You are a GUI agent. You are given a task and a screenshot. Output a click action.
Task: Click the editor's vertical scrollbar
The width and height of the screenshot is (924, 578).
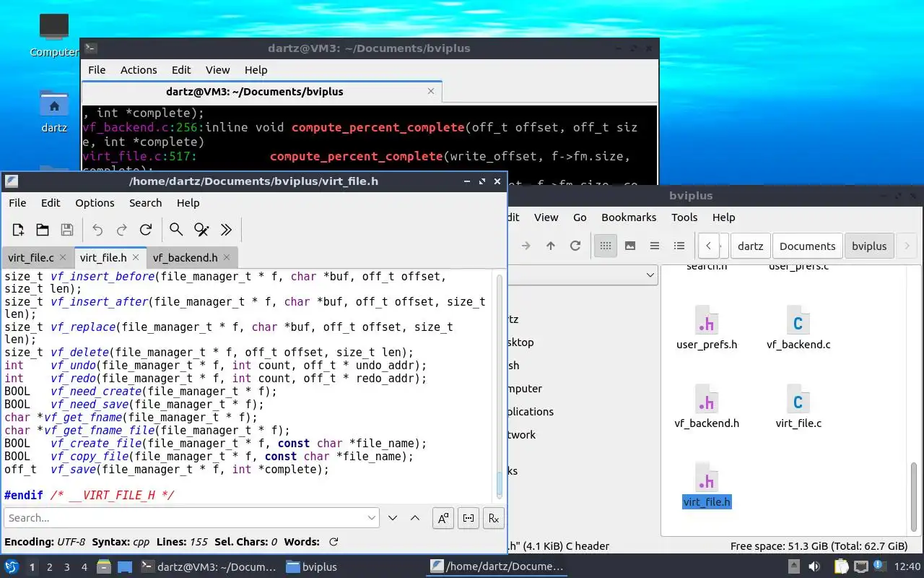click(x=499, y=385)
